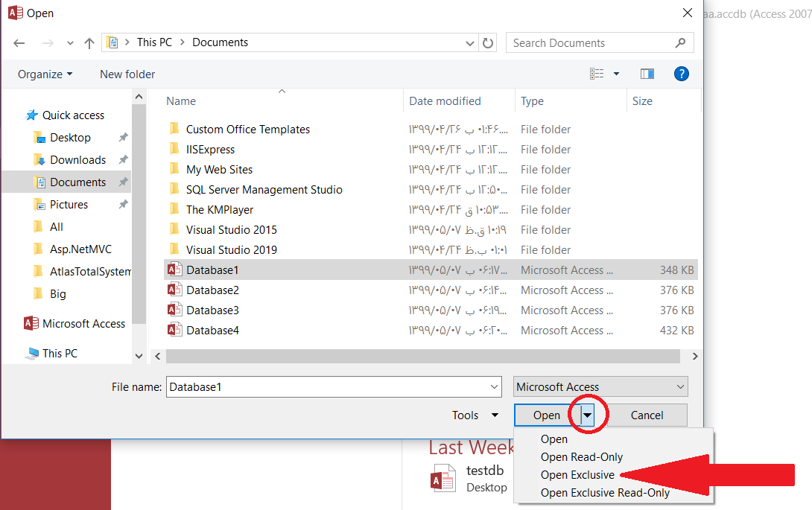
Task: Click the pin icon next to Downloads
Action: coord(123,159)
